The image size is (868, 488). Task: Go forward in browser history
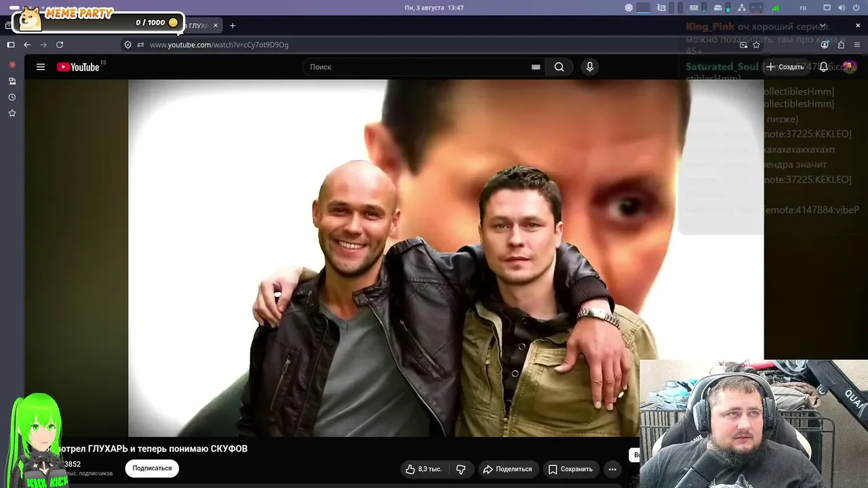click(x=43, y=45)
